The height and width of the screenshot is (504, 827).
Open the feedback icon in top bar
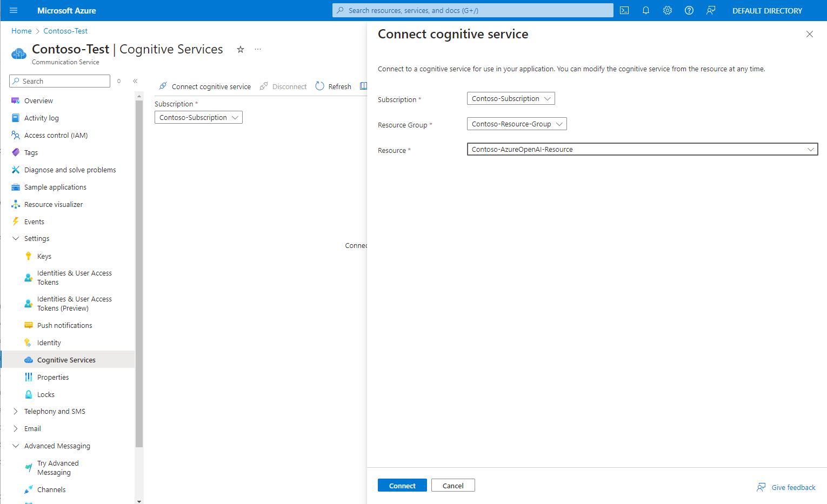(x=711, y=10)
